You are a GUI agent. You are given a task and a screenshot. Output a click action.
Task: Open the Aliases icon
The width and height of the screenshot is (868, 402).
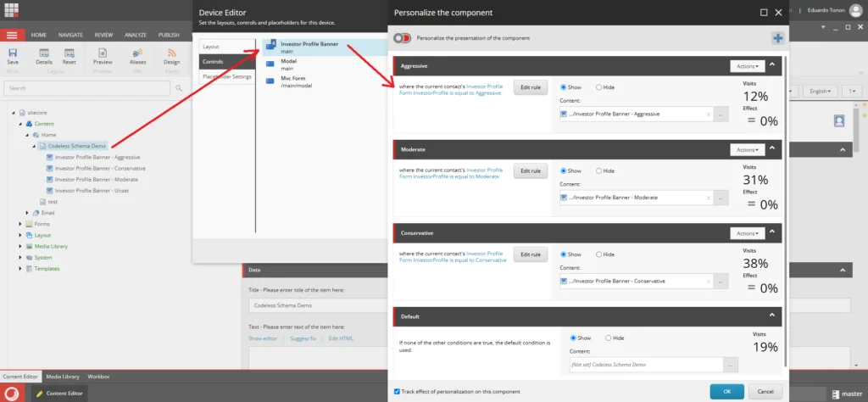138,53
